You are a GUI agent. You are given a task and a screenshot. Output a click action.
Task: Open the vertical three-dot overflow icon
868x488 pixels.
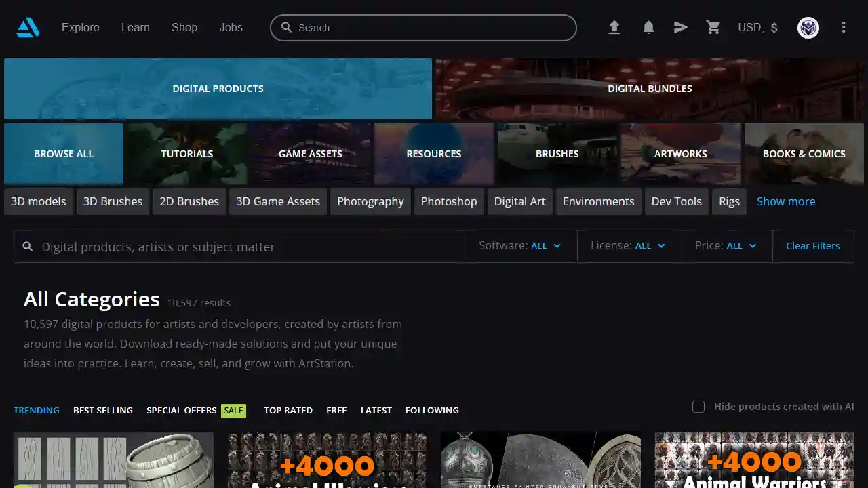coord(844,27)
